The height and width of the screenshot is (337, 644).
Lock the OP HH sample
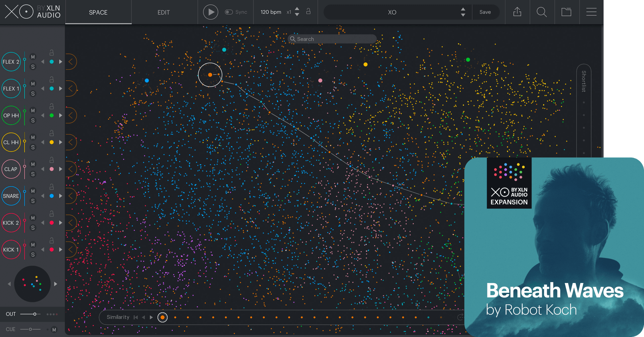coord(52,106)
